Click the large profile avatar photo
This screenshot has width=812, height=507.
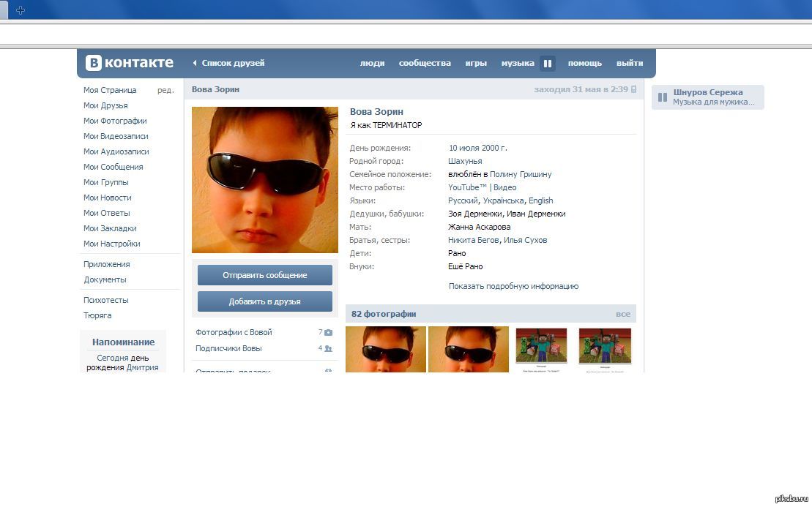point(264,180)
